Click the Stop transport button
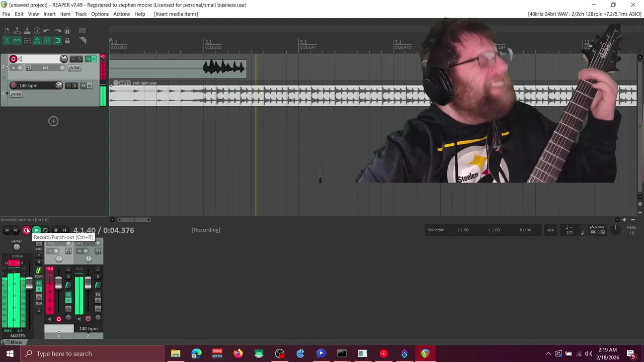 (x=56, y=230)
